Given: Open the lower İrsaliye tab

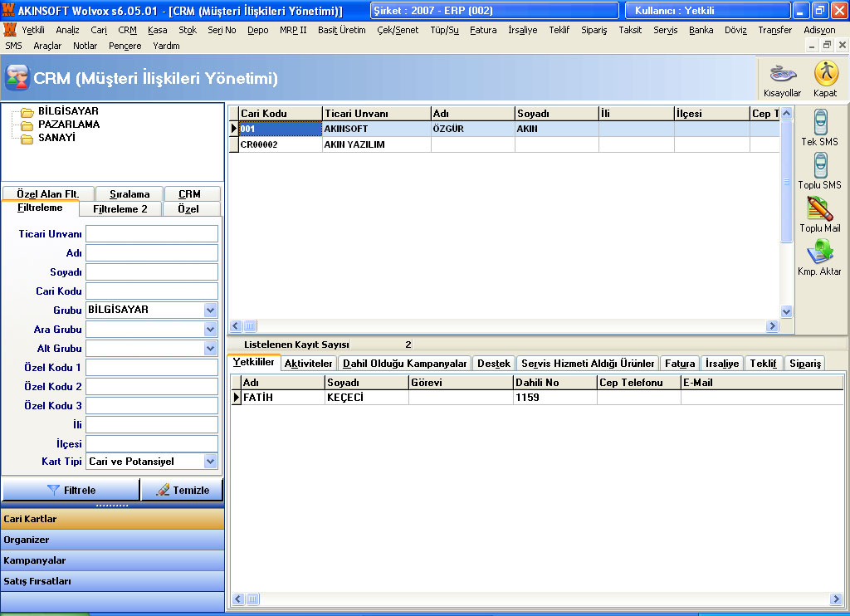Looking at the screenshot, I should 722,364.
